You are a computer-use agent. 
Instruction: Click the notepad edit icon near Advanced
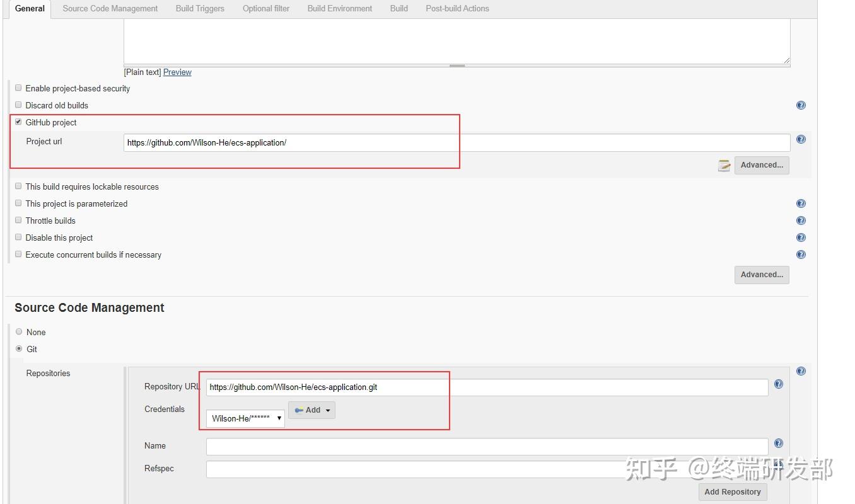[723, 165]
